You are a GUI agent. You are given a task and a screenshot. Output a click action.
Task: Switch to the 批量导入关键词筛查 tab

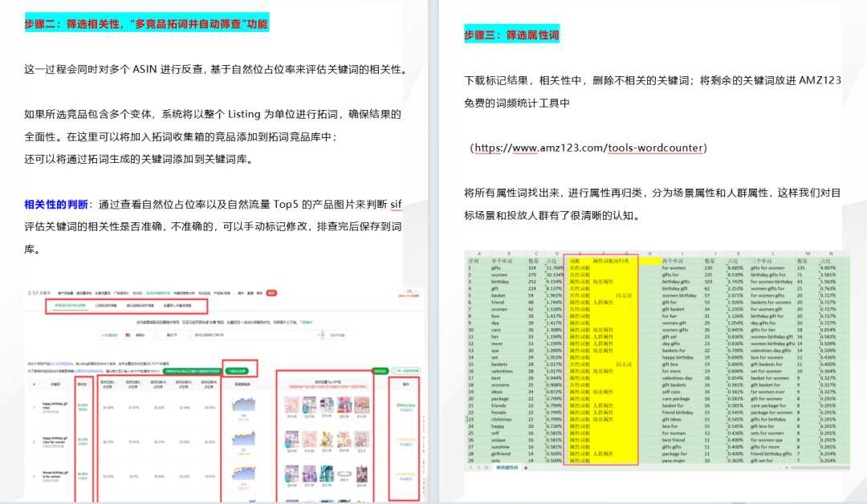click(178, 307)
